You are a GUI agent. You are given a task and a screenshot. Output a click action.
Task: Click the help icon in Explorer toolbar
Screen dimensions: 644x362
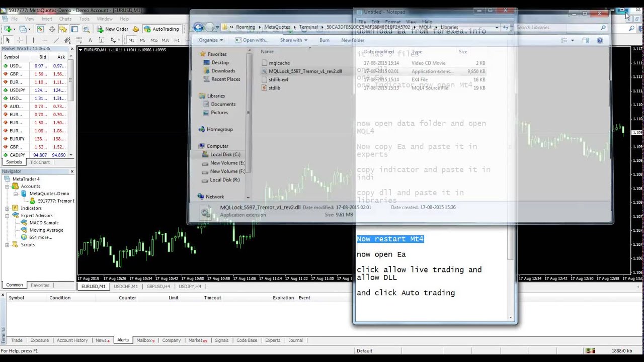[x=600, y=40]
